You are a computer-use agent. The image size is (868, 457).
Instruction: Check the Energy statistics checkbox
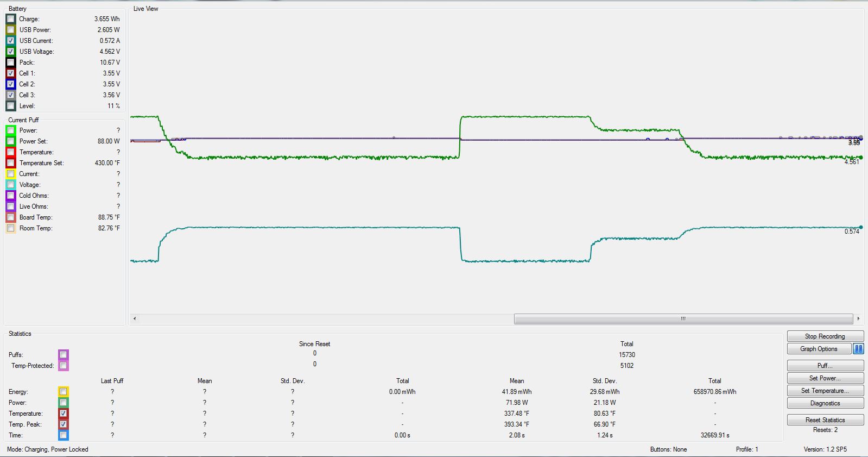tap(64, 392)
